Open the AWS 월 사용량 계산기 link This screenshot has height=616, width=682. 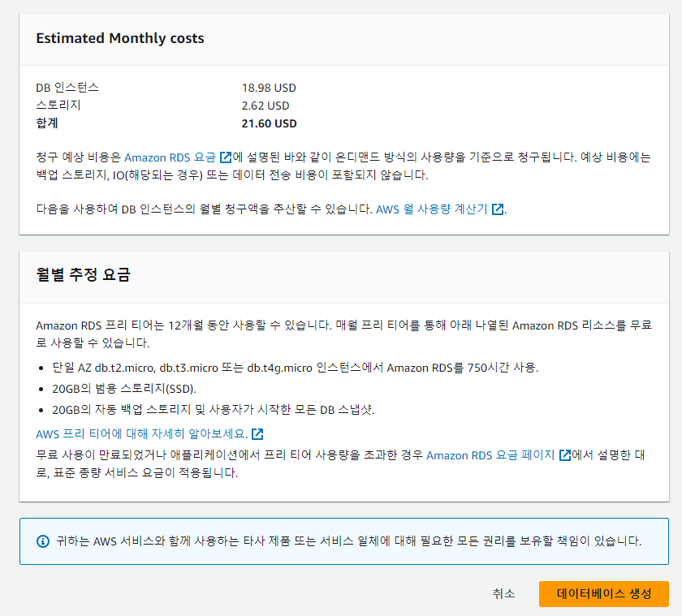tap(431, 209)
